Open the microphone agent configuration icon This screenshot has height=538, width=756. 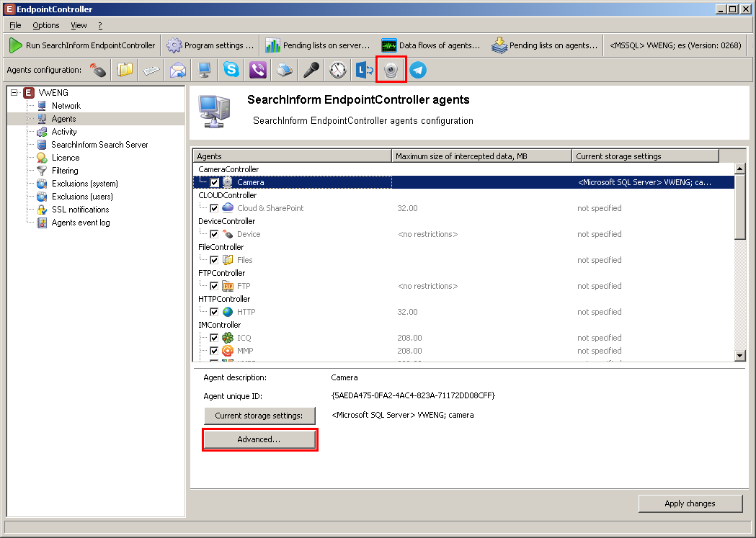click(x=311, y=71)
